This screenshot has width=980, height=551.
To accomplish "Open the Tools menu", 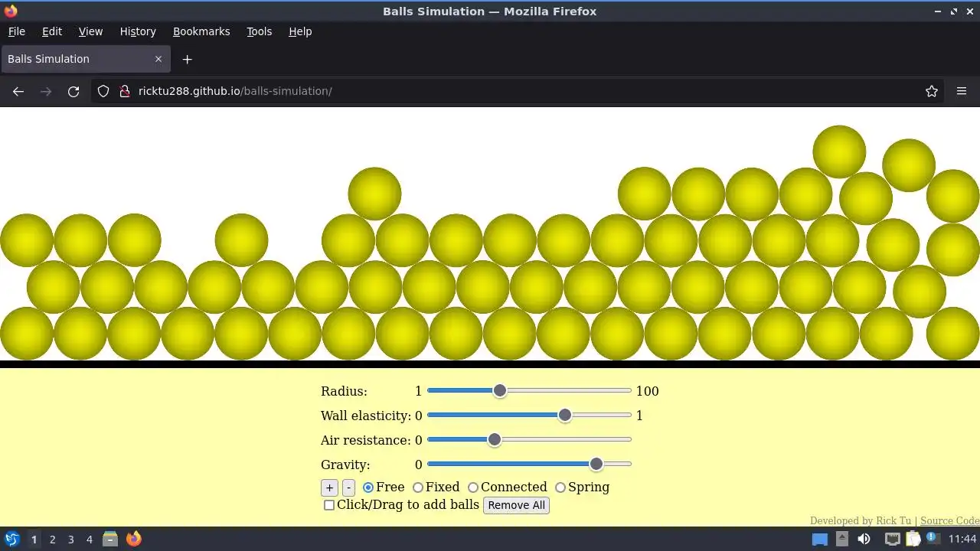I will coord(259,31).
